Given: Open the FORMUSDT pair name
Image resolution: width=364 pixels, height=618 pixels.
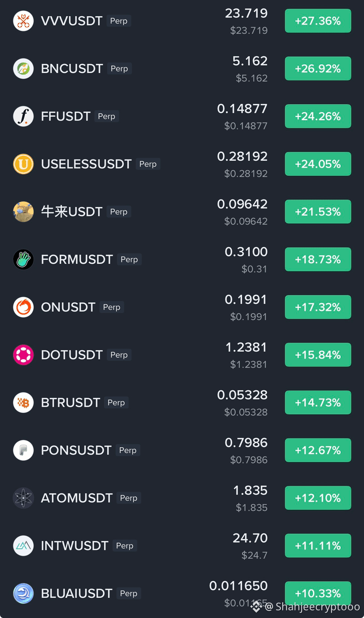Looking at the screenshot, I should coord(77,259).
